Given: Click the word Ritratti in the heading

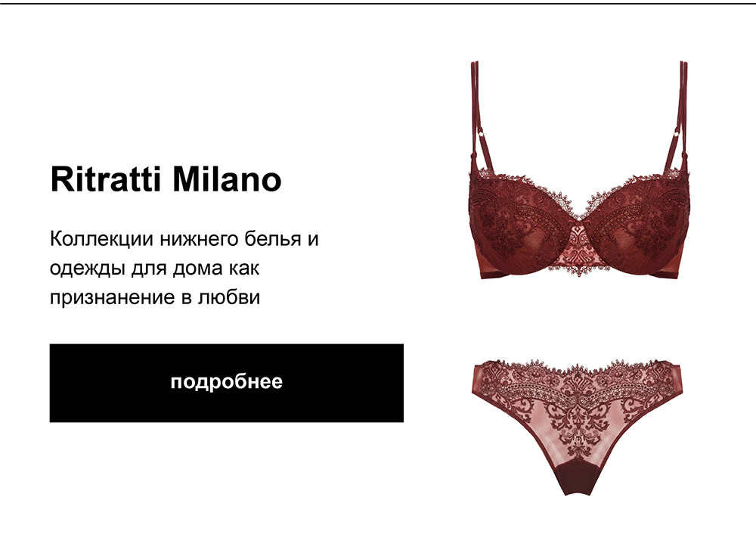Looking at the screenshot, I should click(106, 179).
